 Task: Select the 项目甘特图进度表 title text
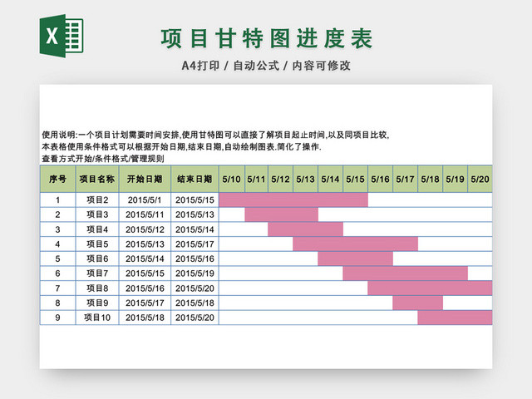coord(267,38)
